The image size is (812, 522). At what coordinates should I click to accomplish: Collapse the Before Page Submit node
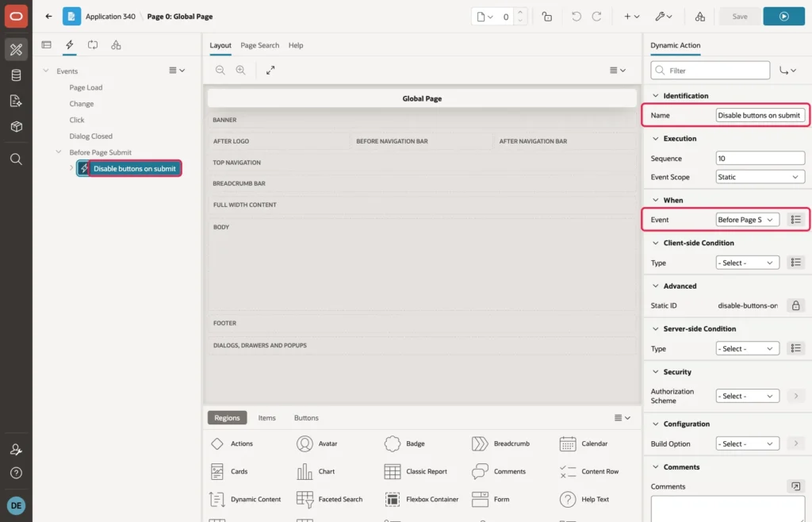59,152
